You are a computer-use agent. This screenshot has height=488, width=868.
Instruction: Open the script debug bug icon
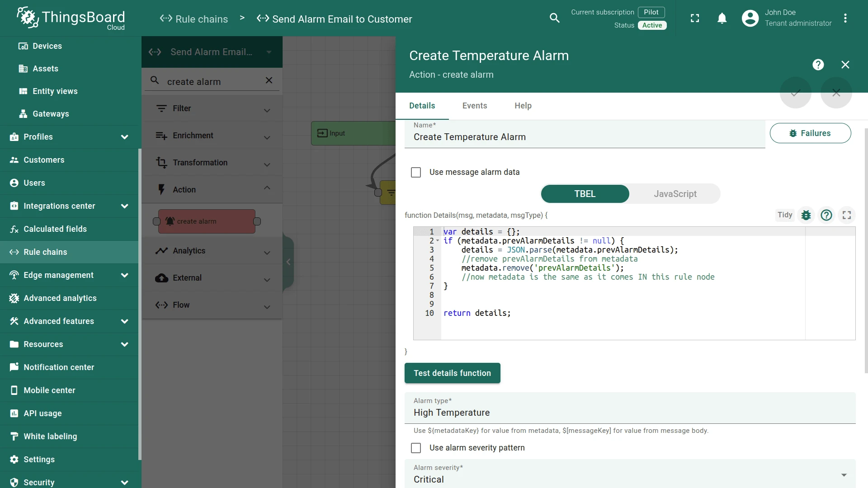pos(806,215)
